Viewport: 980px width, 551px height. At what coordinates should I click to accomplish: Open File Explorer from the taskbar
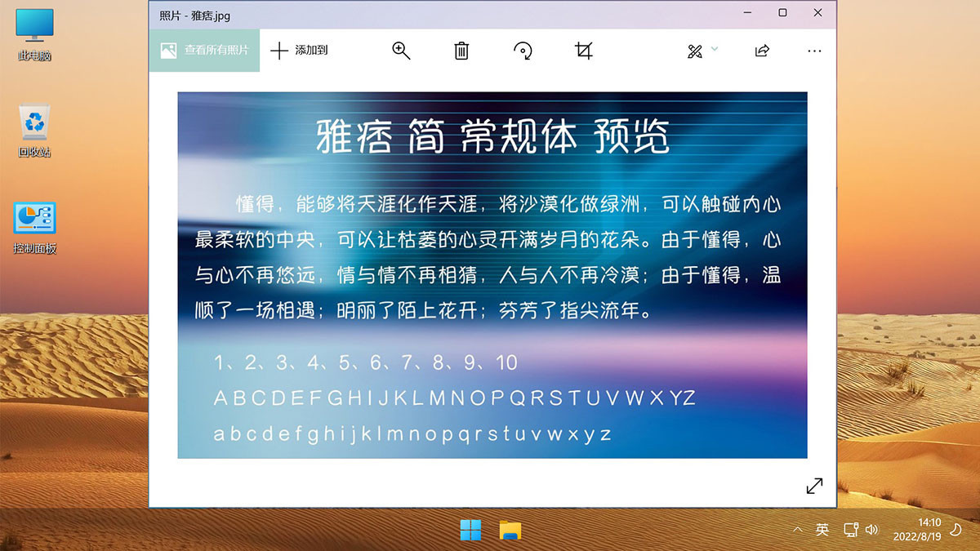click(510, 530)
